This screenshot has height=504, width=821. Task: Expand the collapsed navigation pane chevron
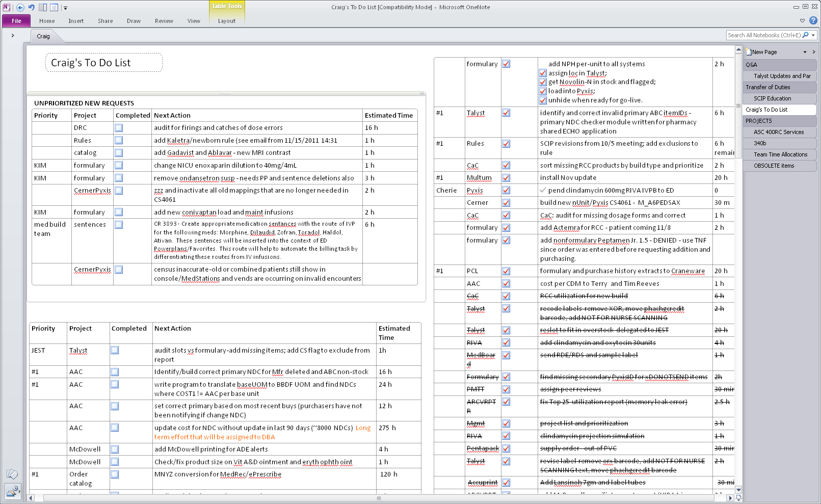click(x=13, y=36)
